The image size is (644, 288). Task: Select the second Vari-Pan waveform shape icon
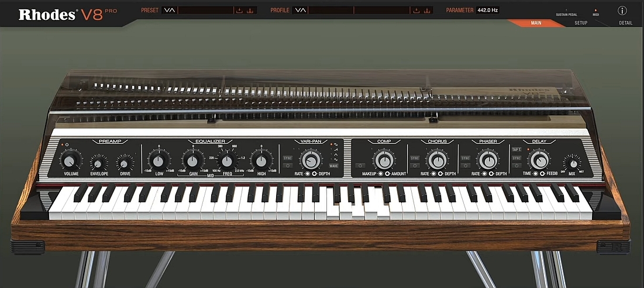tap(336, 150)
